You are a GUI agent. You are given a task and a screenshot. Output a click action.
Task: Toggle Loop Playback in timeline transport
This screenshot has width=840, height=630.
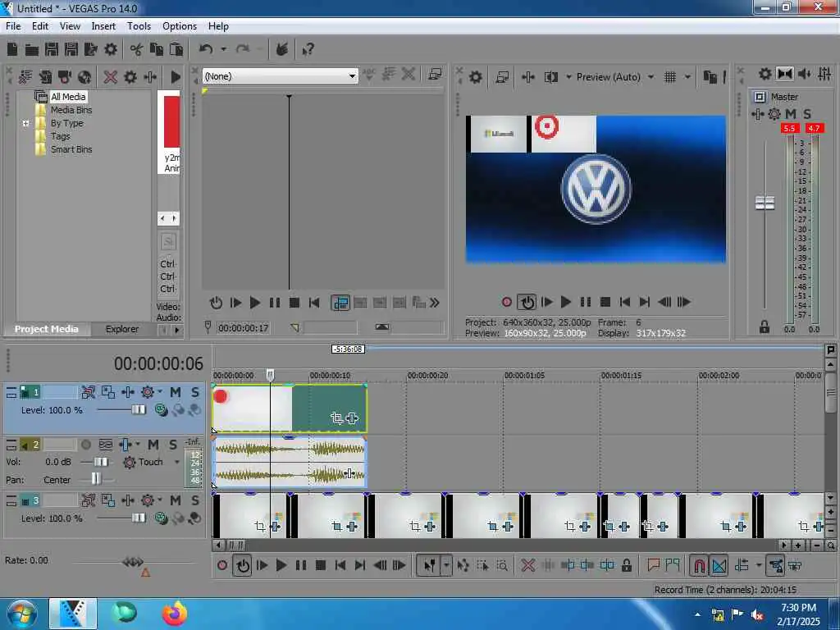[x=243, y=565]
